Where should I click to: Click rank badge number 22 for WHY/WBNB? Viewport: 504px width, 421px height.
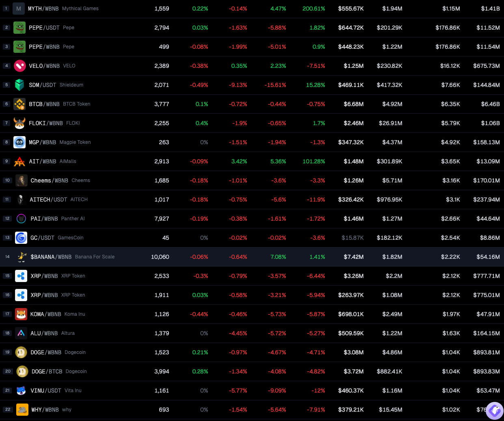[x=8, y=410]
